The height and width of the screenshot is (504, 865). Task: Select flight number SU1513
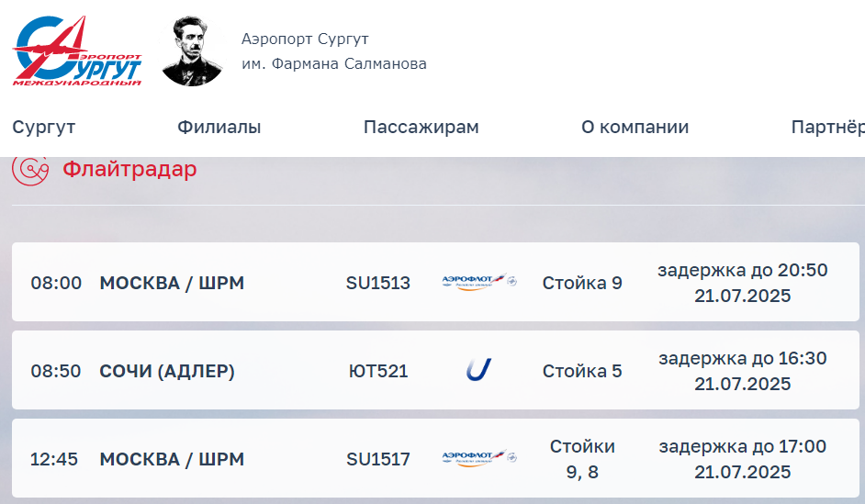378,283
